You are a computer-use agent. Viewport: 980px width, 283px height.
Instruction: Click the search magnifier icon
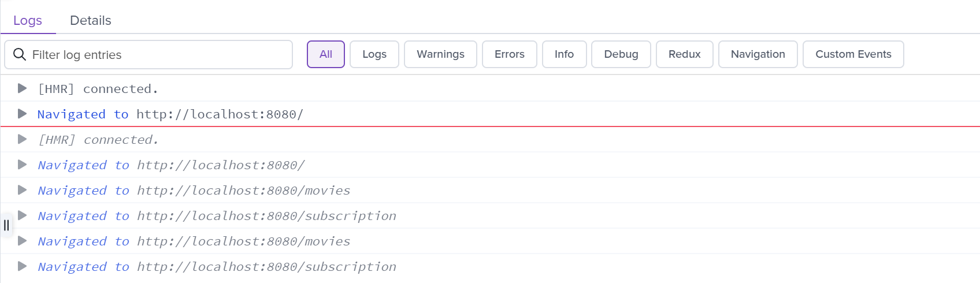[x=20, y=54]
